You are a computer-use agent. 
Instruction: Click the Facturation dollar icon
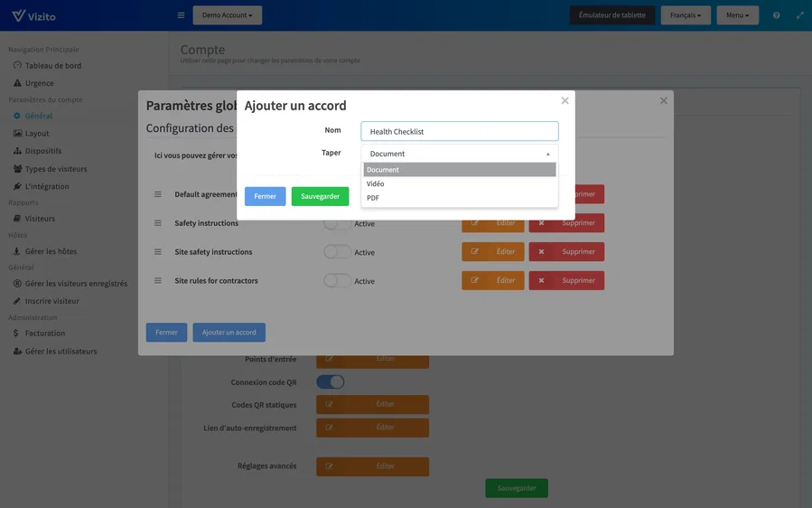[16, 334]
